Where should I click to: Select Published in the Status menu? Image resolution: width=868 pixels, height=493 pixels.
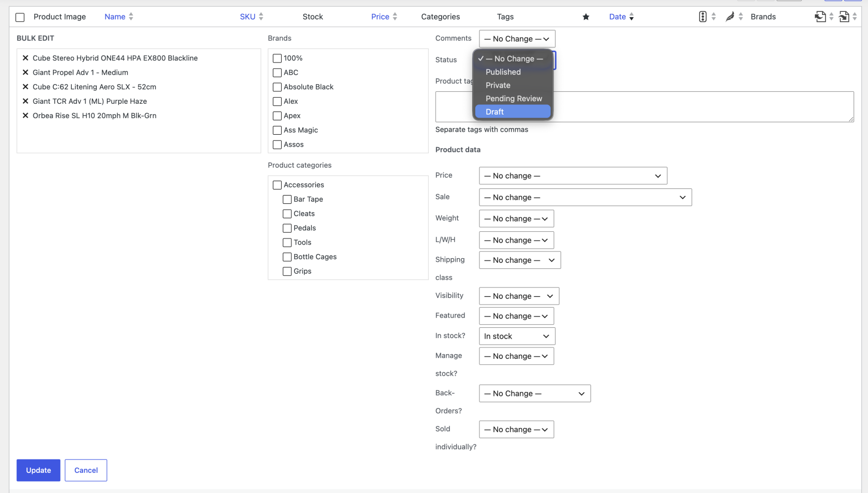(x=513, y=72)
